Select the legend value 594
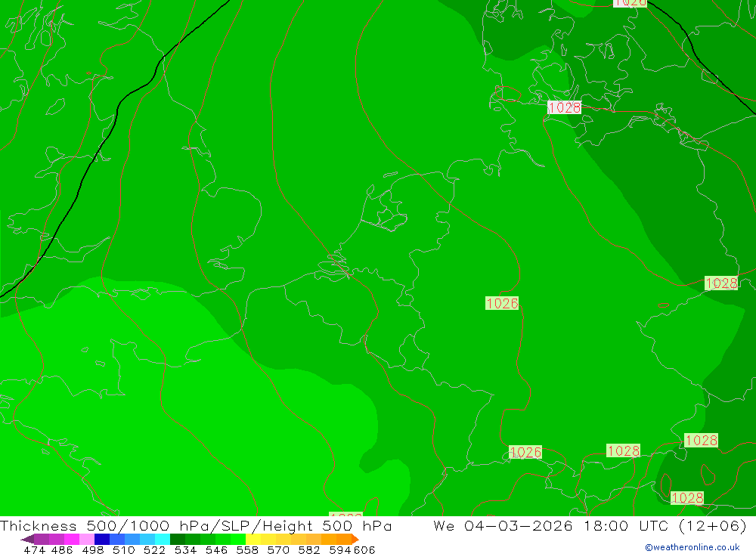Screen dimensions: 756x554 pos(340,550)
